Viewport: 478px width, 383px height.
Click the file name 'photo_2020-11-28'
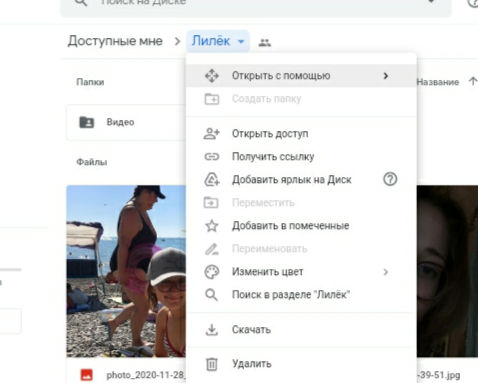(x=146, y=375)
